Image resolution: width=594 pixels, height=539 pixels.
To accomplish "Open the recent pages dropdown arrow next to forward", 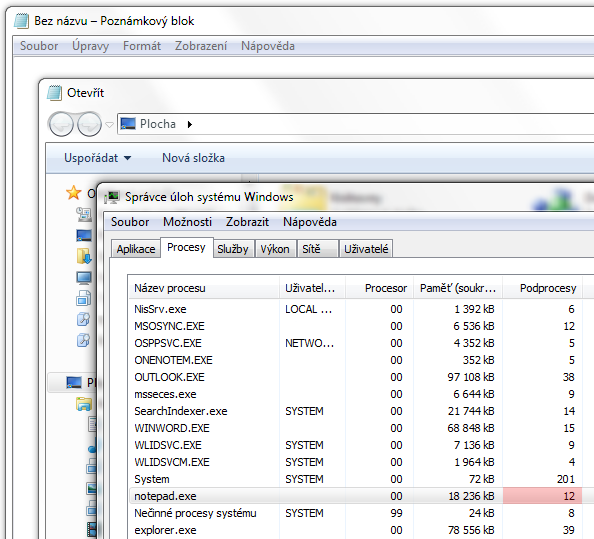I will (x=109, y=124).
